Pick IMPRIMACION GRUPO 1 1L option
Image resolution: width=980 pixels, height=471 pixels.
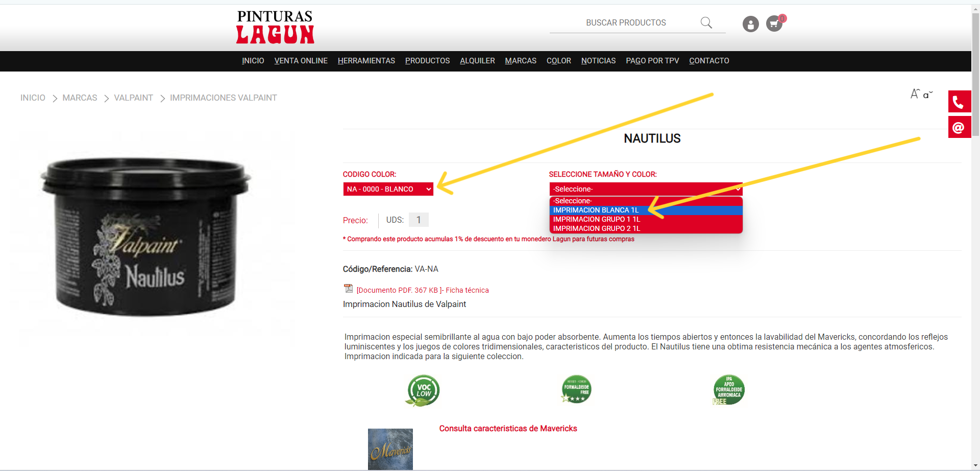click(x=596, y=219)
